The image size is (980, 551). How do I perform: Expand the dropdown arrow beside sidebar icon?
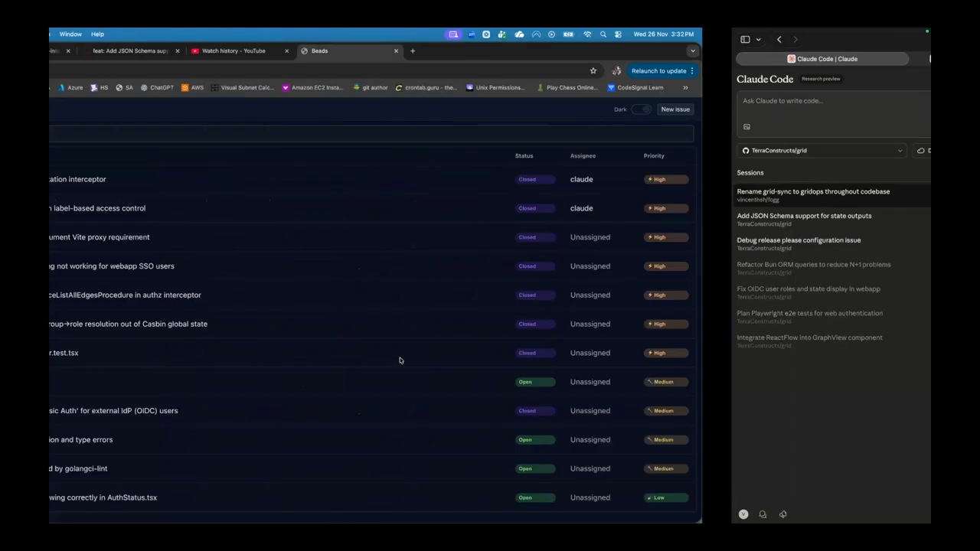pyautogui.click(x=758, y=40)
